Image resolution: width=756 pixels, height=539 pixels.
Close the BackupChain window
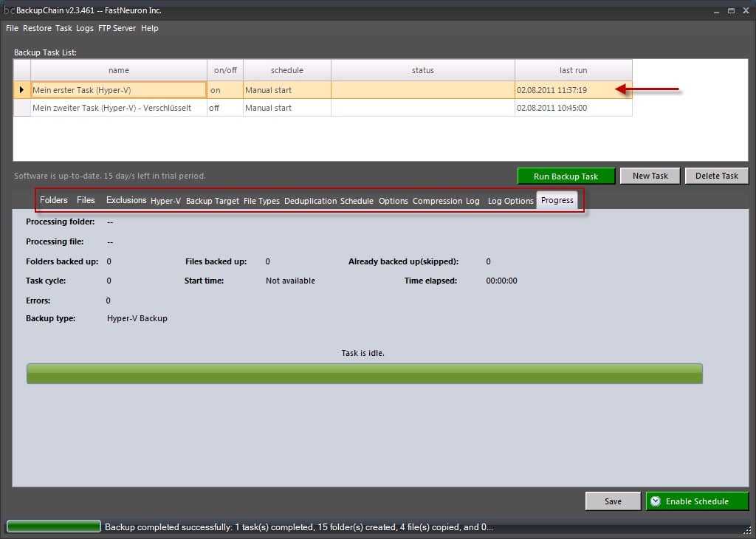tap(746, 10)
